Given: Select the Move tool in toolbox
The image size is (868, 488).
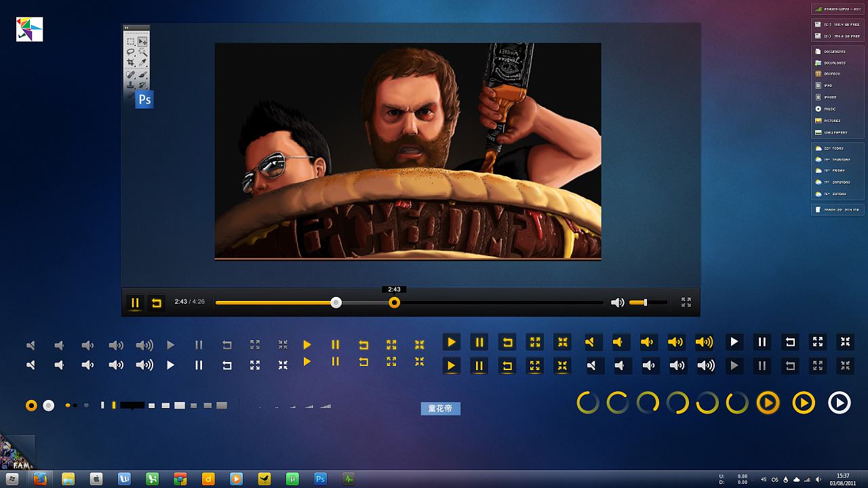Looking at the screenshot, I should 142,41.
